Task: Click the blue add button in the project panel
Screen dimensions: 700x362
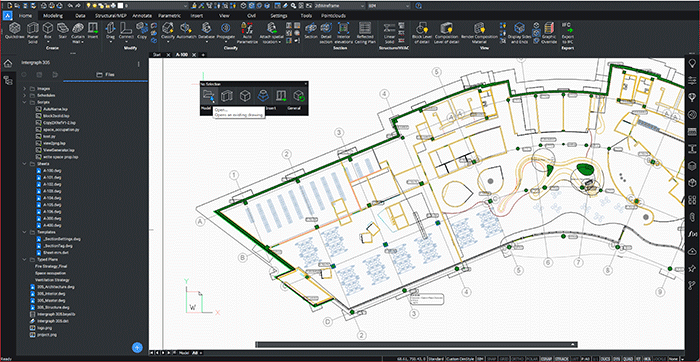Action: (x=138, y=347)
